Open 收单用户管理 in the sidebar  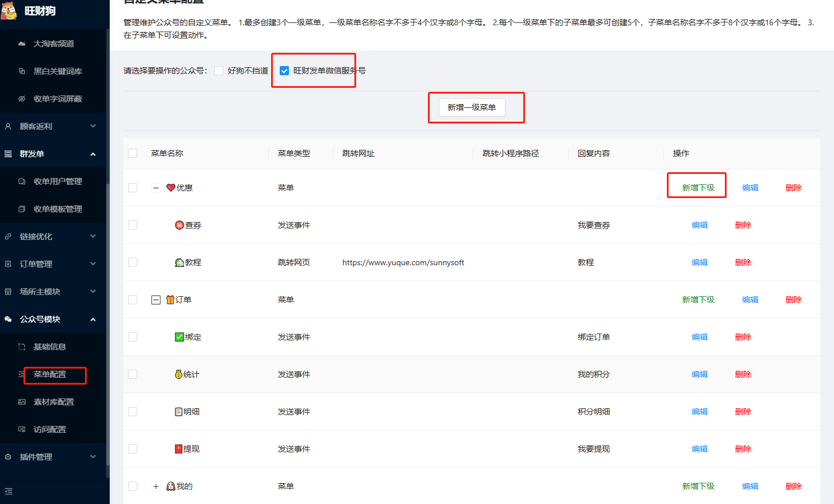tap(57, 181)
